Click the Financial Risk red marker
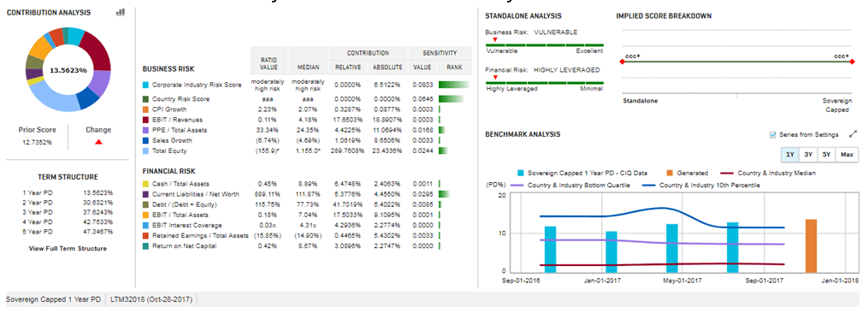 495,78
